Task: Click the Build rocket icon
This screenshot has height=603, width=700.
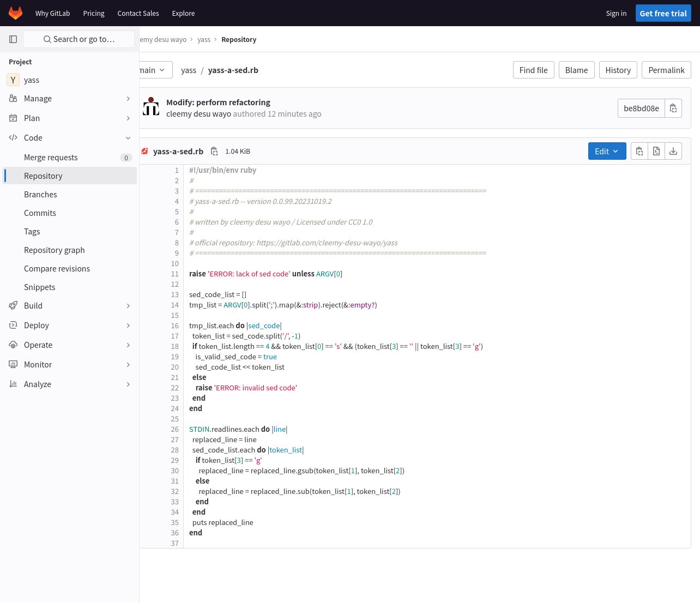Action: pos(13,306)
